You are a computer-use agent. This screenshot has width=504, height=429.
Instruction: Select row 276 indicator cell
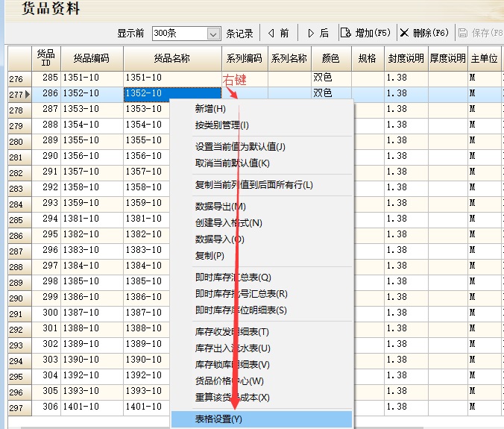[17, 78]
